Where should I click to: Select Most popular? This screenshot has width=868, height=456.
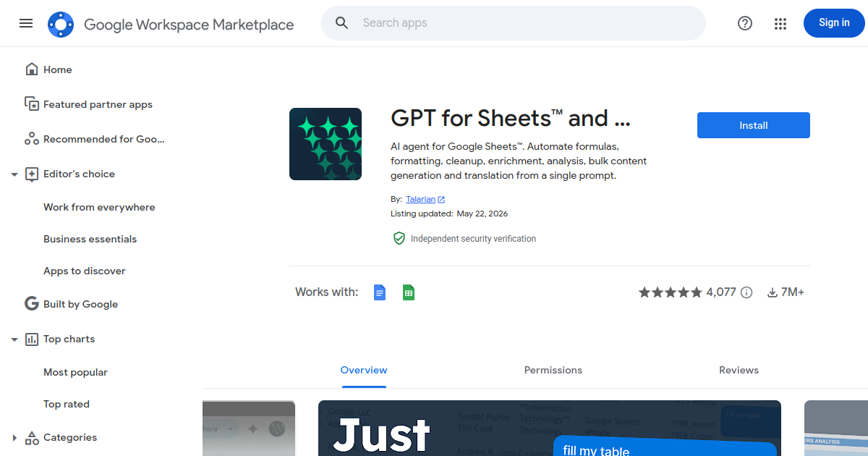coord(75,372)
